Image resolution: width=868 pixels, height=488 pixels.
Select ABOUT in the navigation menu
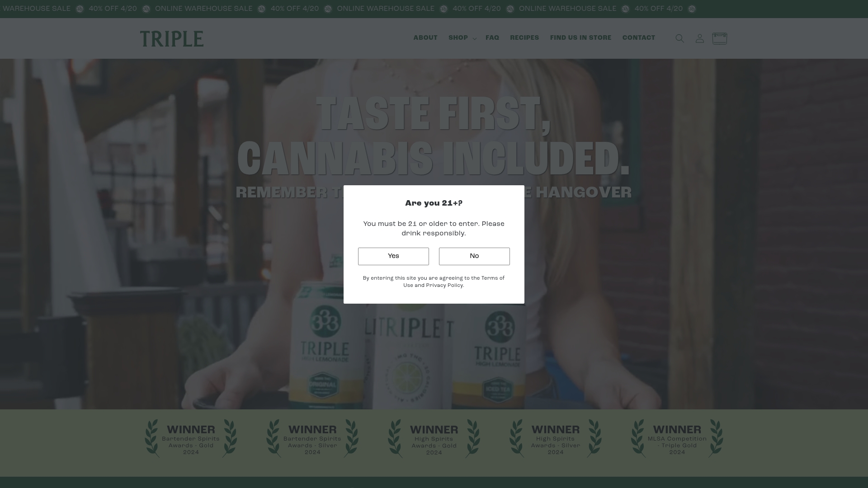click(x=425, y=38)
